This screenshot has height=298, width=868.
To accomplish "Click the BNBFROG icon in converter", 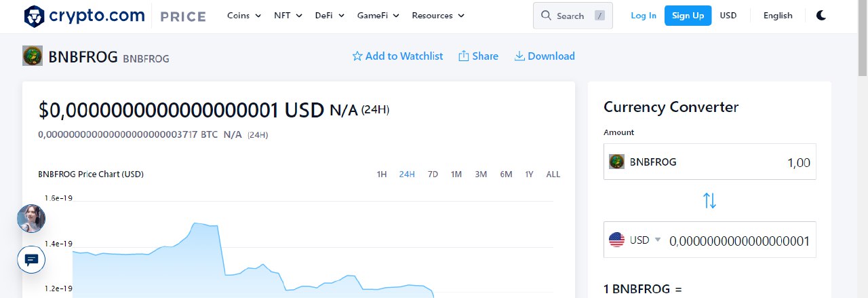I will 616,162.
